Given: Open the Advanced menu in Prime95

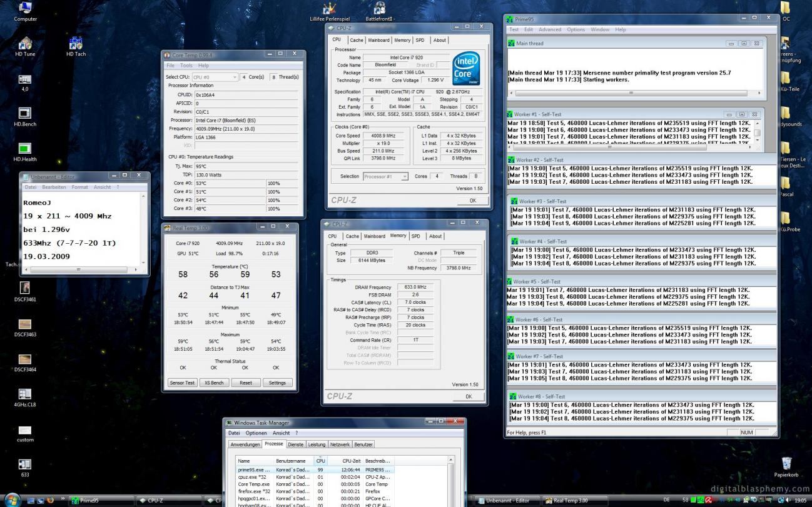Looking at the screenshot, I should (550, 29).
